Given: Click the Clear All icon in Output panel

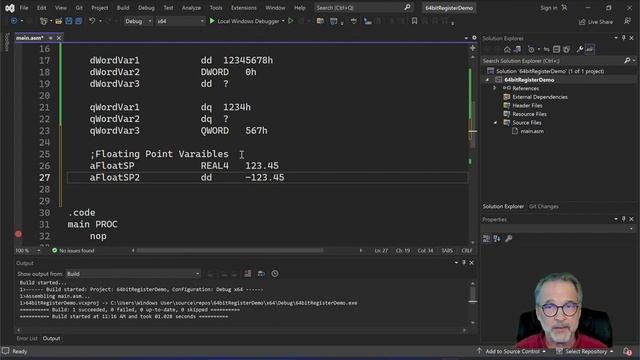Looking at the screenshot, I should click(247, 273).
